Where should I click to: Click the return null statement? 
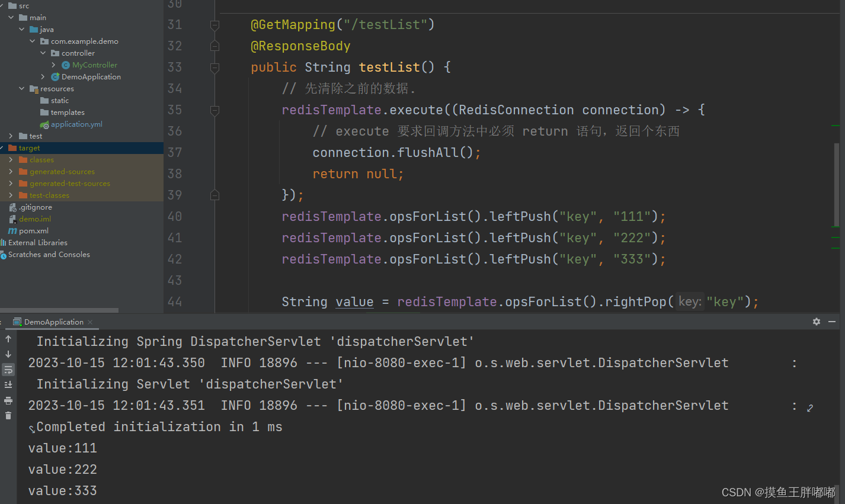click(x=358, y=174)
